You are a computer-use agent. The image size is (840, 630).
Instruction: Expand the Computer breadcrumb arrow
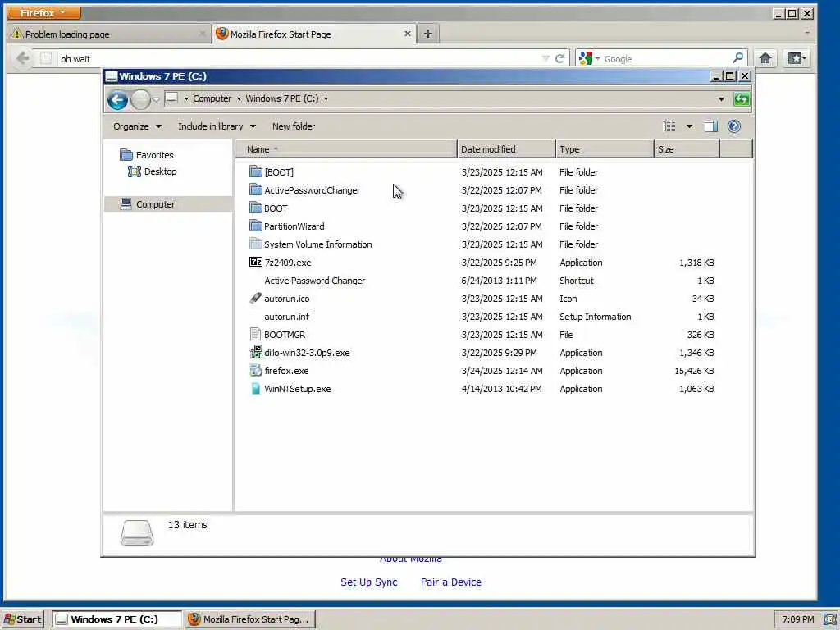click(239, 98)
